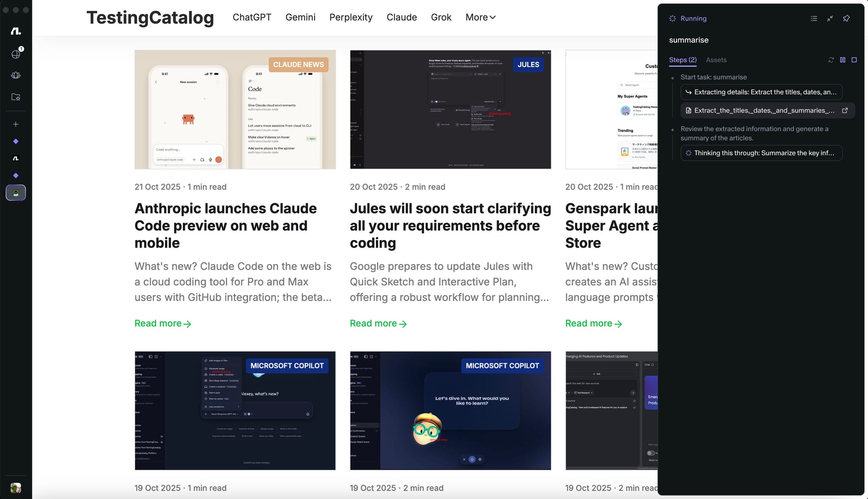Collapse the agent panel with shrink arrows icon
The width and height of the screenshot is (868, 499).
pyautogui.click(x=830, y=18)
